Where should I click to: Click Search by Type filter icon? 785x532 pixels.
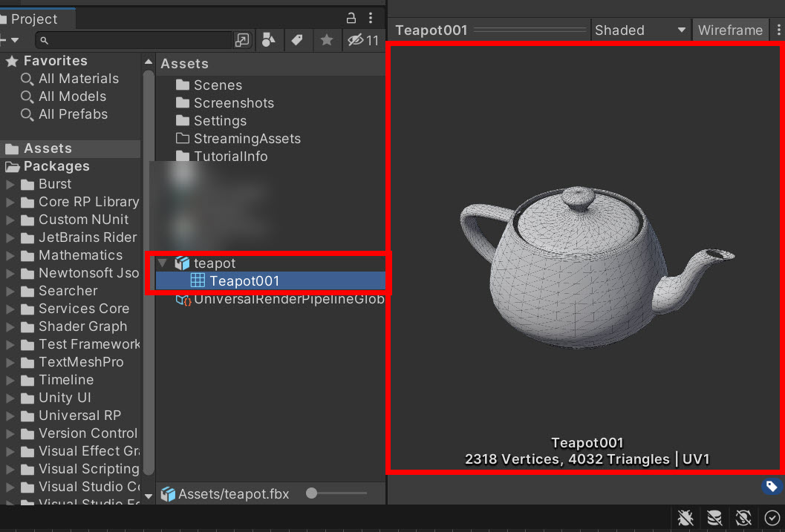coord(269,40)
